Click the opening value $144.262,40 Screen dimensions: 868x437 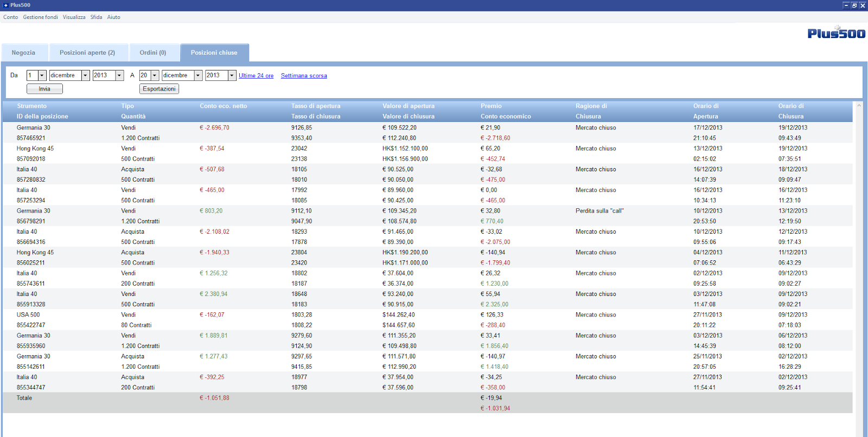(x=399, y=315)
